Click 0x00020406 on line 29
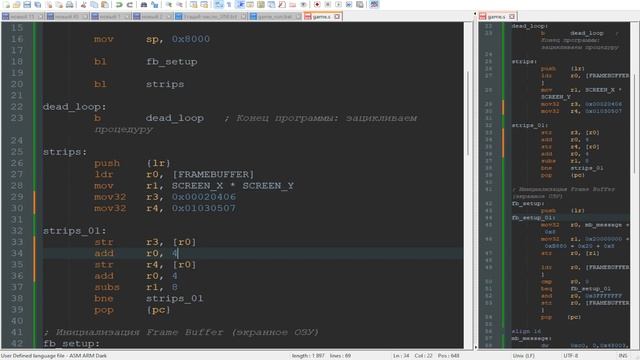The height and width of the screenshot is (360, 640). point(204,197)
